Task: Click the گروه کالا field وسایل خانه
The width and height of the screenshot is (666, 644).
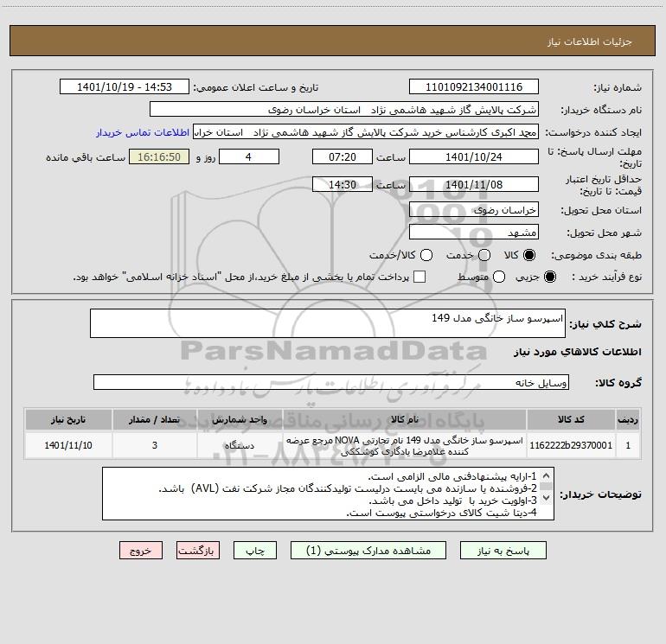Action: coord(331,382)
